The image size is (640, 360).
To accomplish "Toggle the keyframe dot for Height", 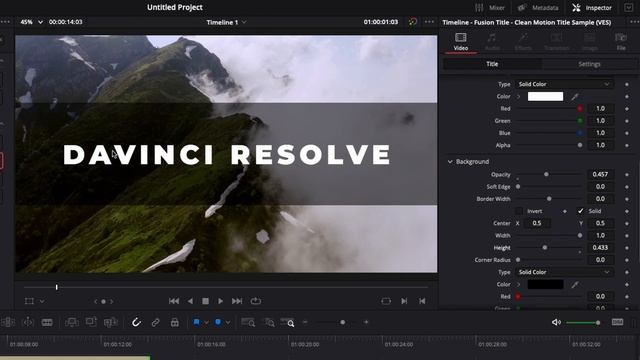I will coord(627,248).
